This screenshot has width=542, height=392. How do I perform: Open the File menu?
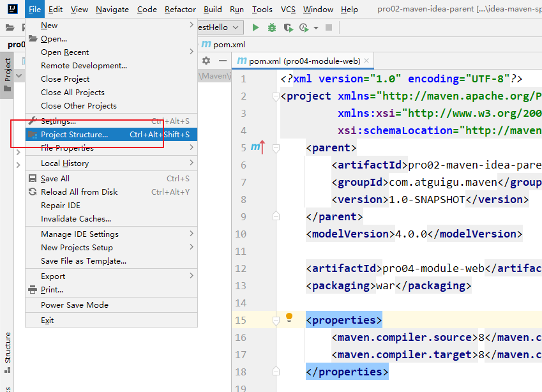pyautogui.click(x=34, y=10)
